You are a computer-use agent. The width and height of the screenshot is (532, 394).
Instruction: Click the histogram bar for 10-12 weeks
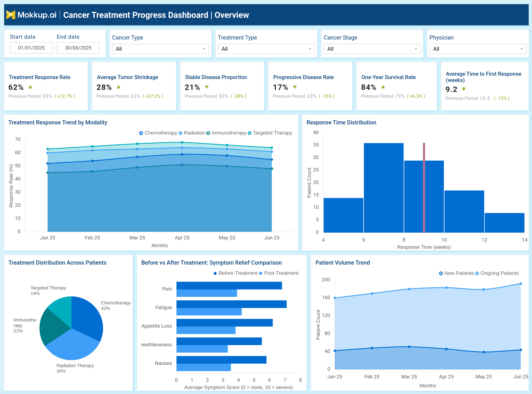[x=464, y=211]
